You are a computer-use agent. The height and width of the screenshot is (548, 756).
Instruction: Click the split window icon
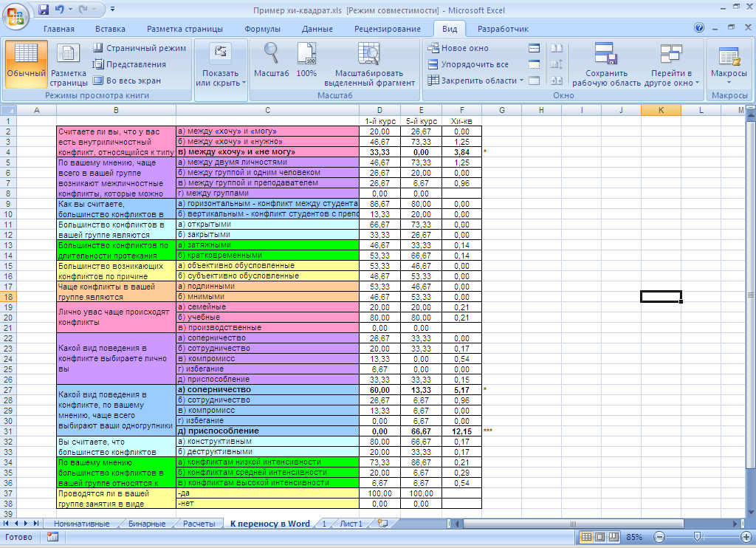tap(535, 48)
